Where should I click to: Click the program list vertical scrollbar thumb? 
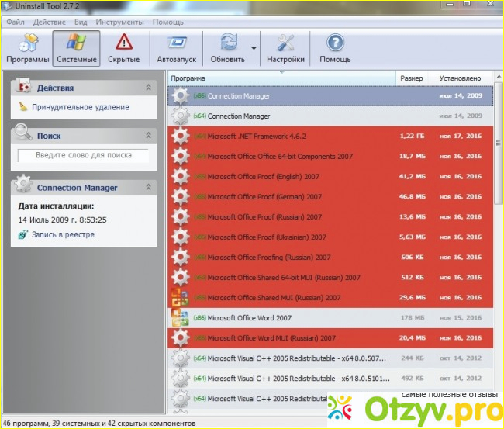pyautogui.click(x=499, y=143)
